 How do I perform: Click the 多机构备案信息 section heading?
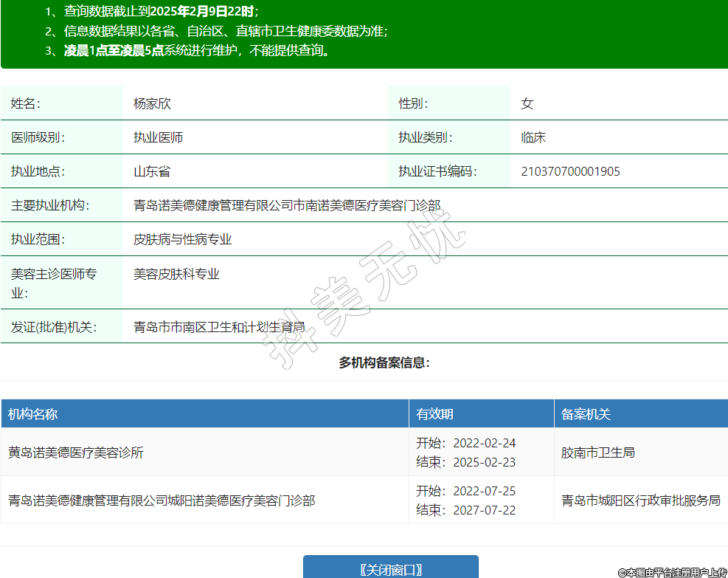(384, 362)
